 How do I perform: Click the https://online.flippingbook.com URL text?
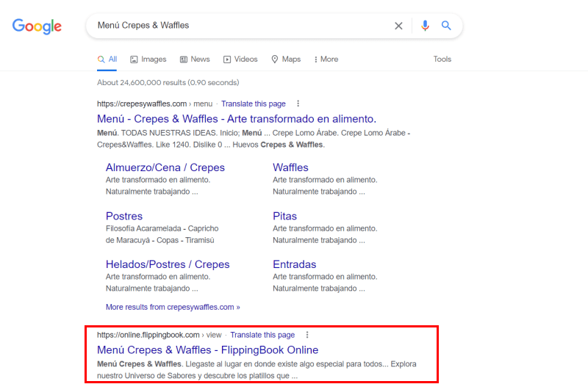pyautogui.click(x=148, y=335)
